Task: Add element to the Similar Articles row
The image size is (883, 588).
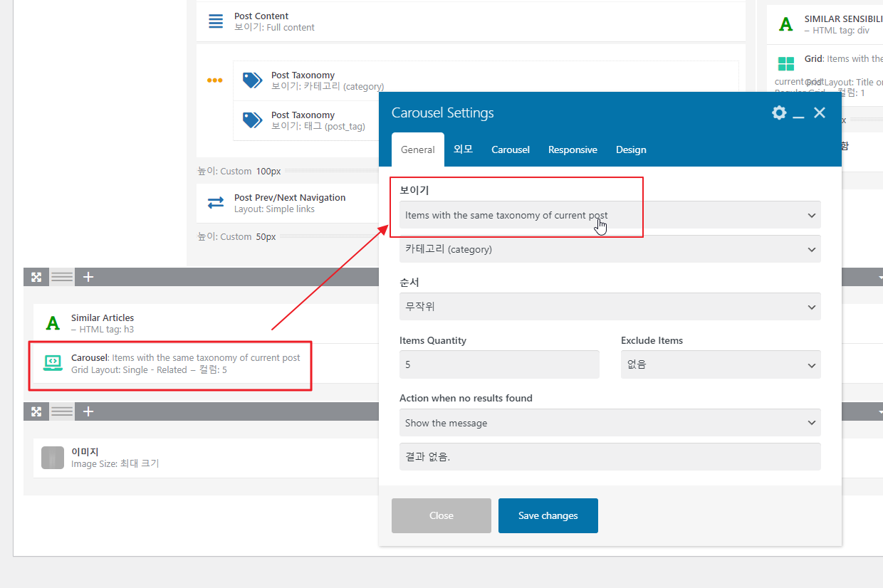Action: 88,277
